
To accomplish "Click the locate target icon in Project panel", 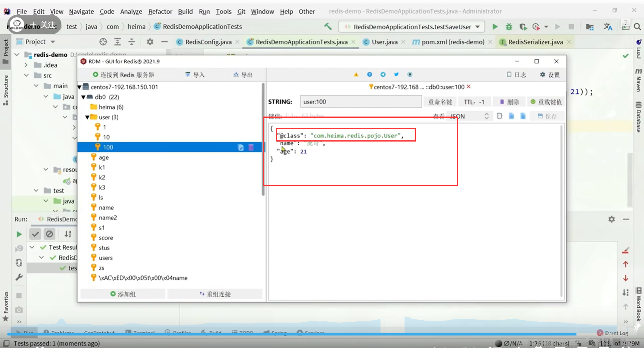I will tap(103, 42).
